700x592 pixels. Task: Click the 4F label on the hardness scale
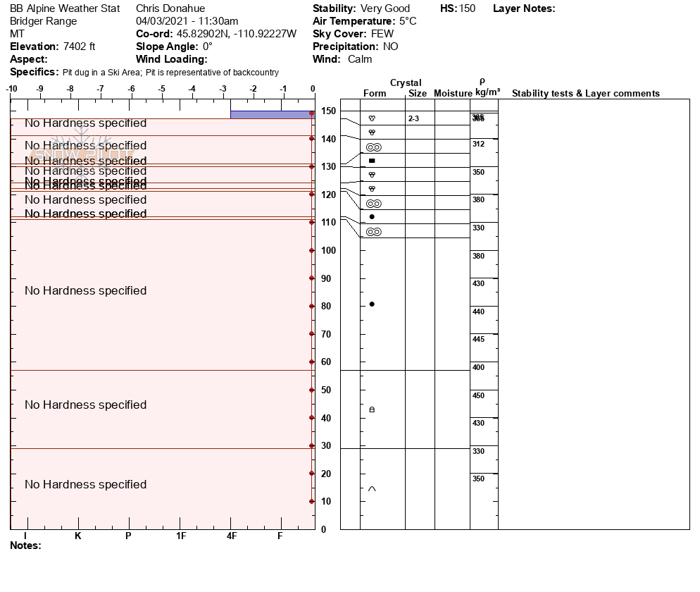tap(231, 536)
